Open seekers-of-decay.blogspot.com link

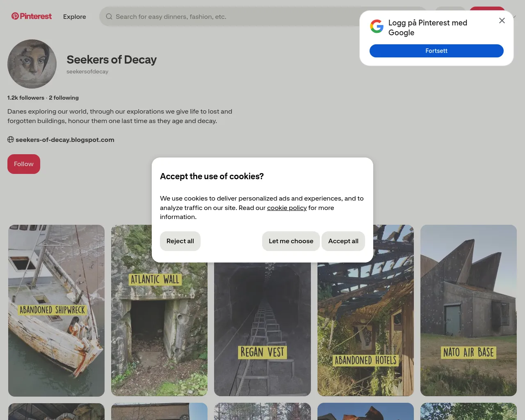(65, 140)
